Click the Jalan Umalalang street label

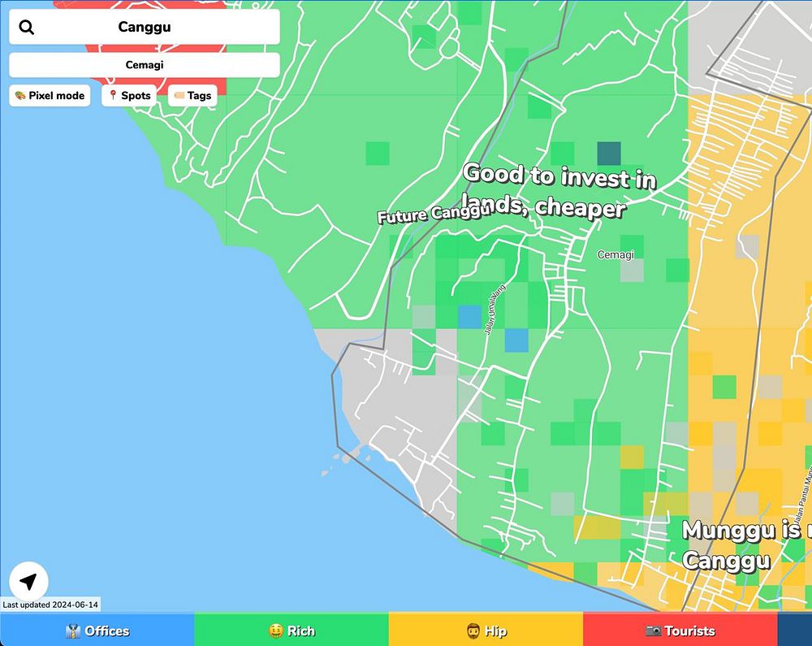[x=494, y=310]
